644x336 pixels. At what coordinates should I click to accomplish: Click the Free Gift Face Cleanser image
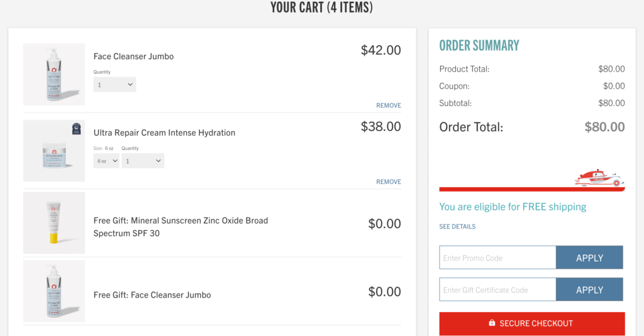click(x=54, y=291)
